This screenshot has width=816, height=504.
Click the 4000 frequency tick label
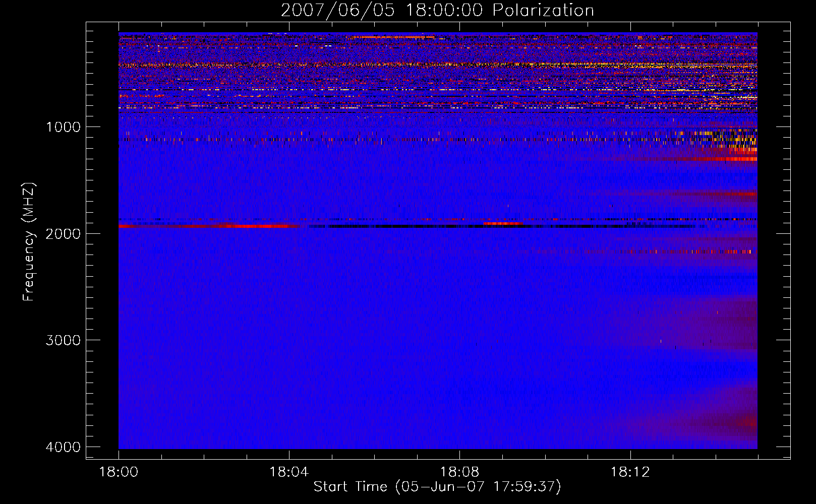(63, 447)
